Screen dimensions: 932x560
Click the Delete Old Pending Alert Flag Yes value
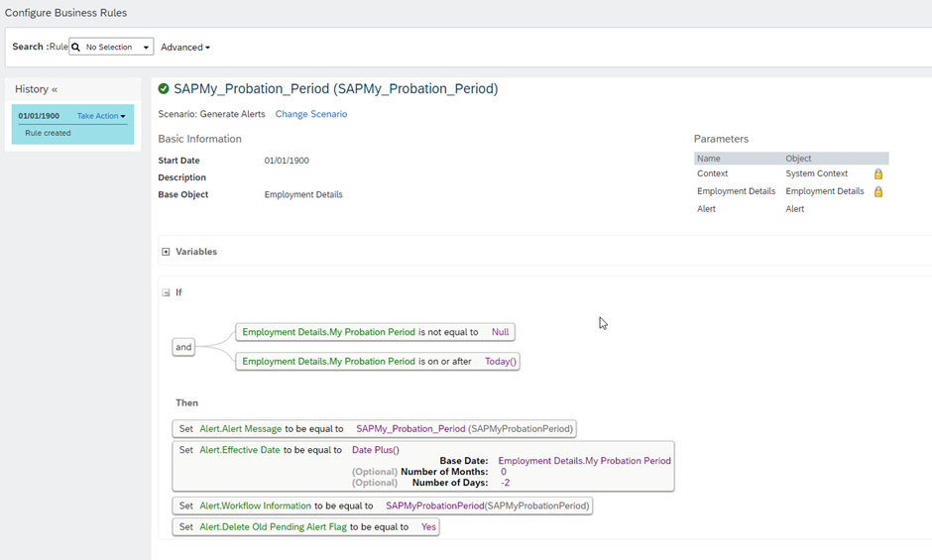point(428,526)
